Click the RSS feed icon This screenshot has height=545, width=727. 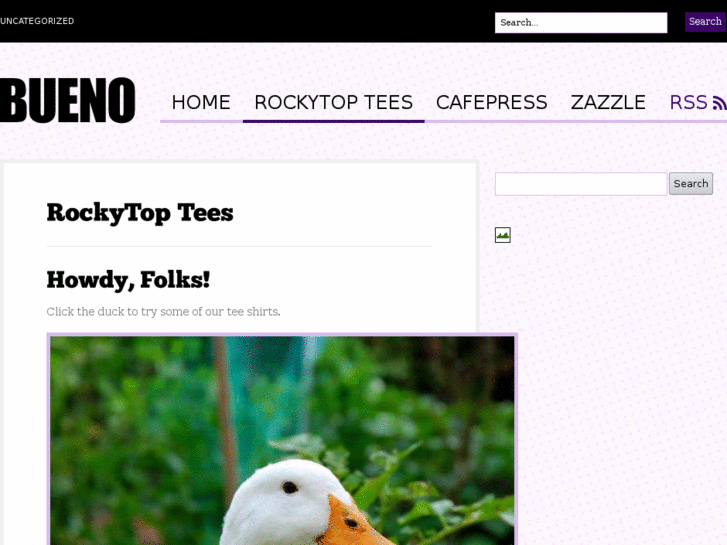(720, 103)
